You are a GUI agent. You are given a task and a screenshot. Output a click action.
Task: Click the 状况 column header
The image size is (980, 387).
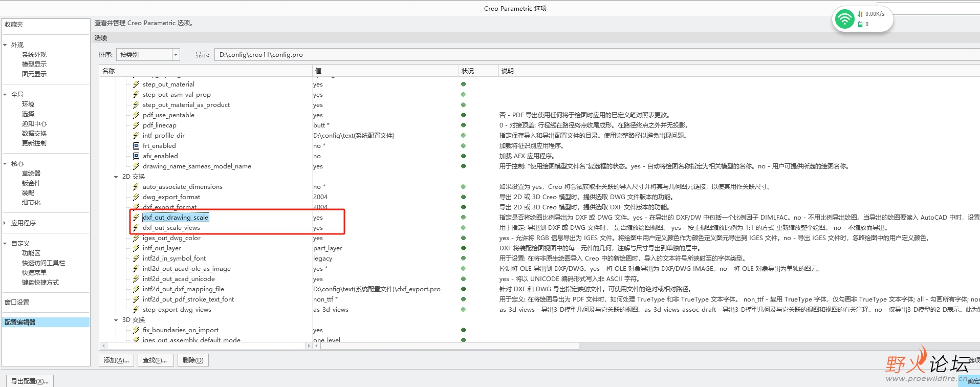pos(478,71)
